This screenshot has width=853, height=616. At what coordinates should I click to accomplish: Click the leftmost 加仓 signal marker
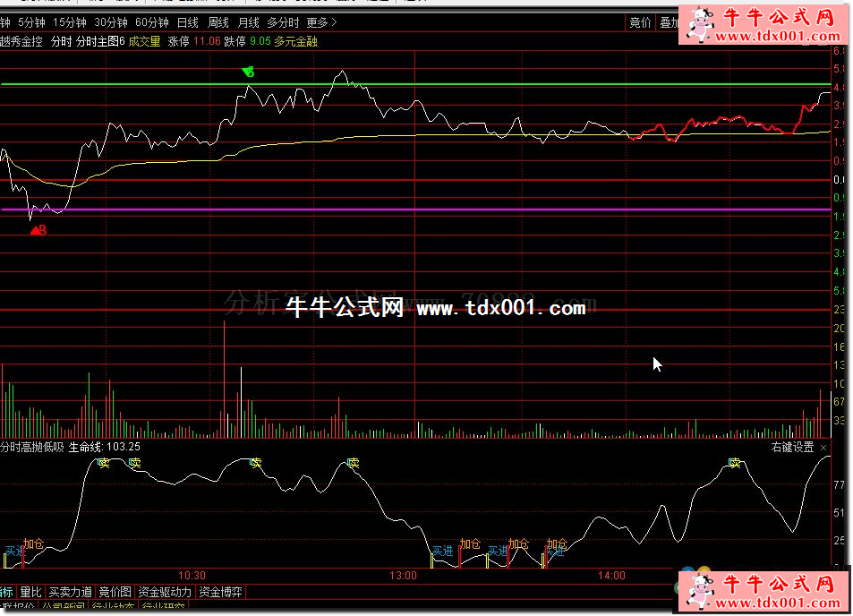pyautogui.click(x=33, y=543)
